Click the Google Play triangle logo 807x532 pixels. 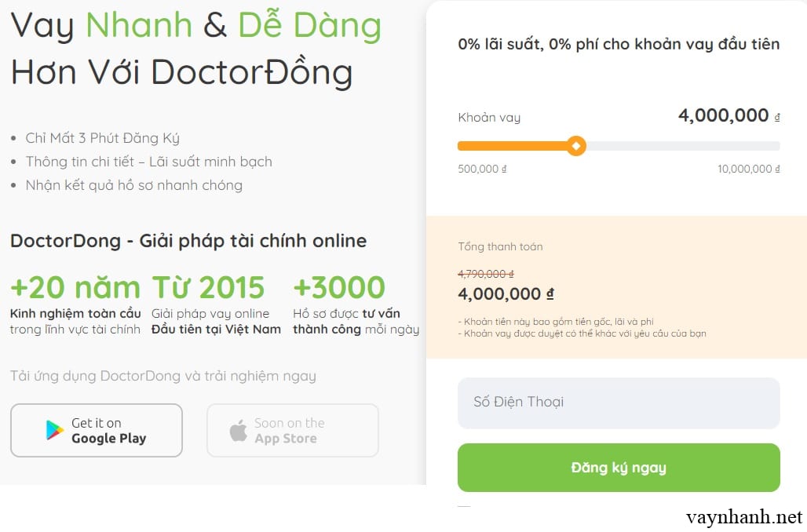[x=55, y=430]
